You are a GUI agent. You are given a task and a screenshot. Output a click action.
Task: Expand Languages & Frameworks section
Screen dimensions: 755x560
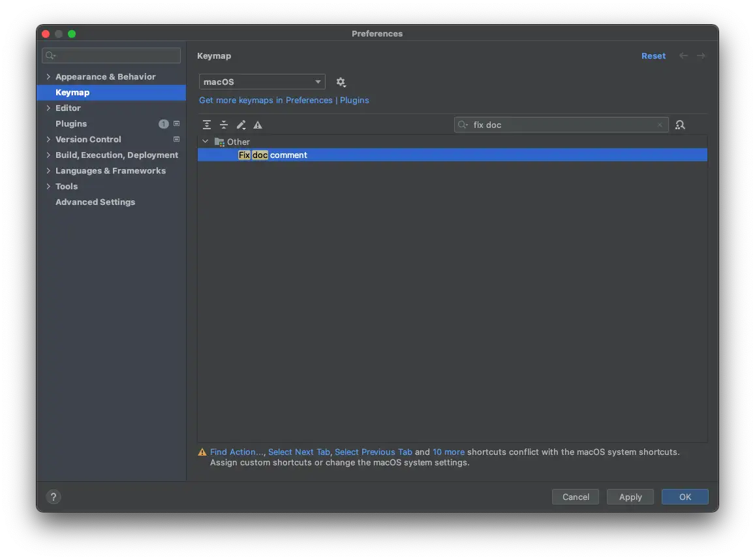(48, 170)
